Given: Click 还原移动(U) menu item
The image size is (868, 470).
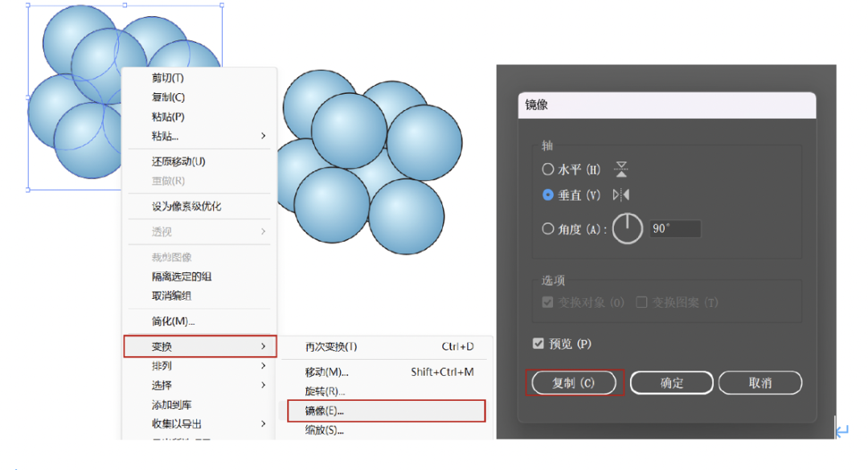Looking at the screenshot, I should [178, 161].
